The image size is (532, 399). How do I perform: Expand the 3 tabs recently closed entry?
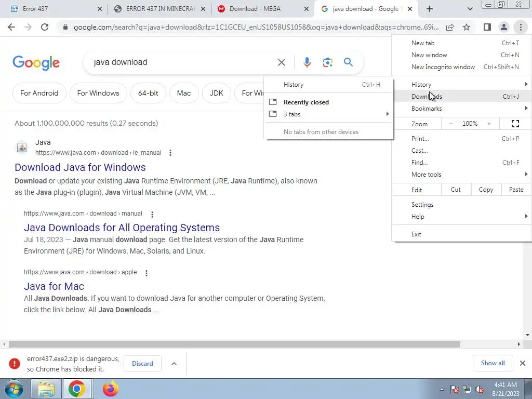pos(328,114)
